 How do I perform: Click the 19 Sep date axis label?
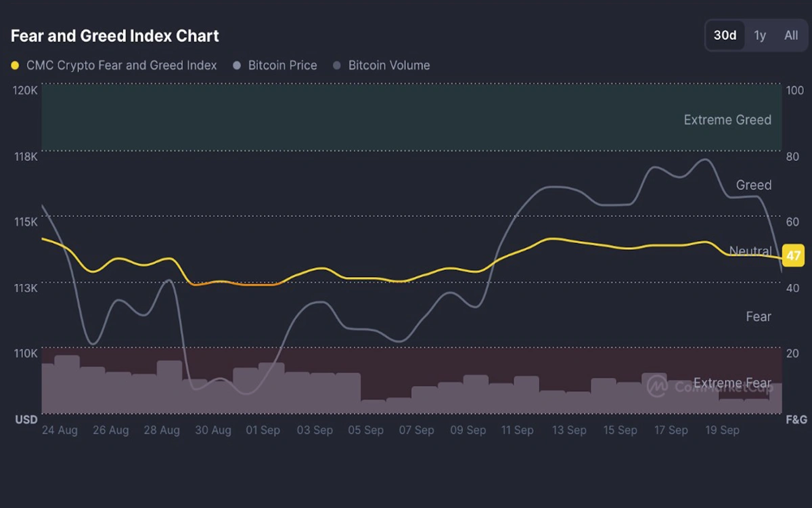pos(722,430)
